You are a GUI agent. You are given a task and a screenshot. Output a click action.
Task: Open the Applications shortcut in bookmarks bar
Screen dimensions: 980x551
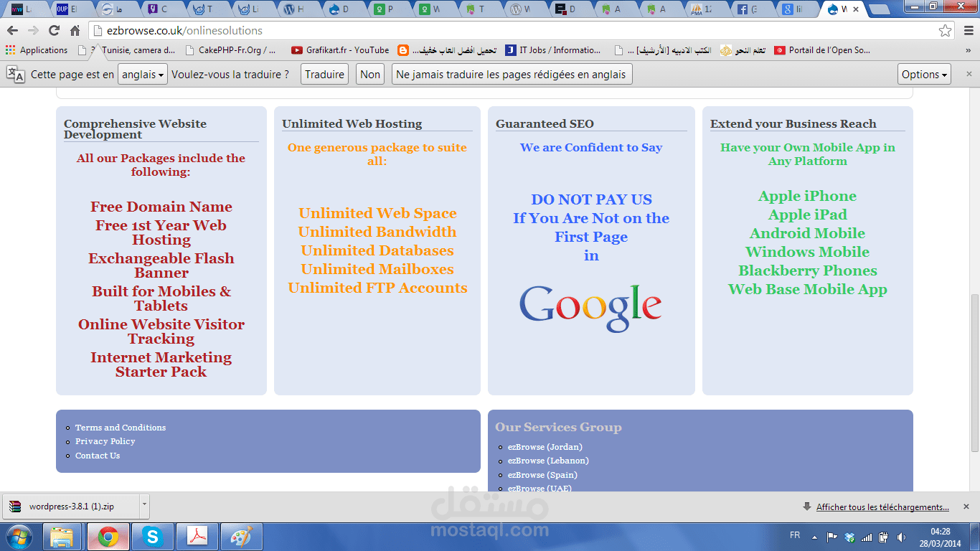point(37,50)
